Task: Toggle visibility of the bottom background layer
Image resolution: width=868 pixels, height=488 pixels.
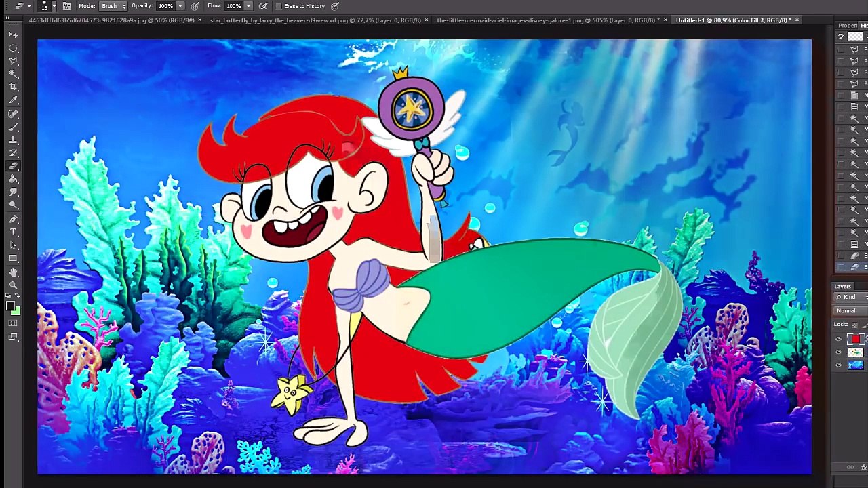Action: 839,365
